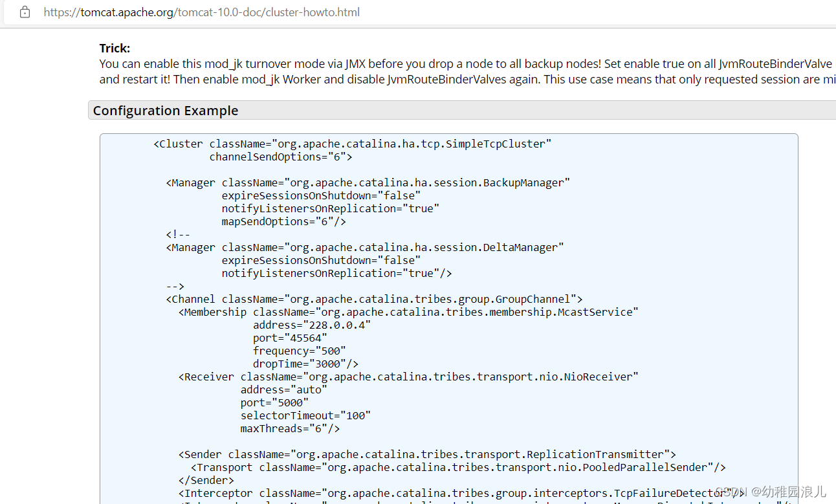
Task: Click the DeltaManager className line
Action: (x=365, y=247)
